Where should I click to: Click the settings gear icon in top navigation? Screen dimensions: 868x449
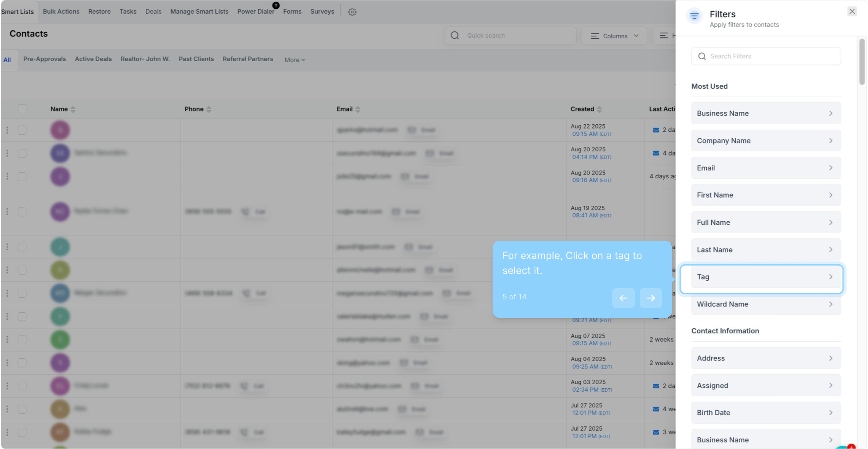pos(352,12)
